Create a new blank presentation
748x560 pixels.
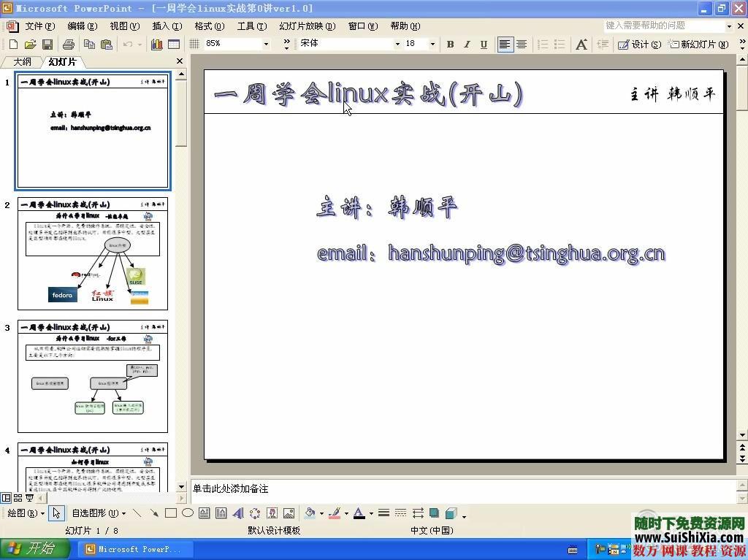(x=13, y=45)
